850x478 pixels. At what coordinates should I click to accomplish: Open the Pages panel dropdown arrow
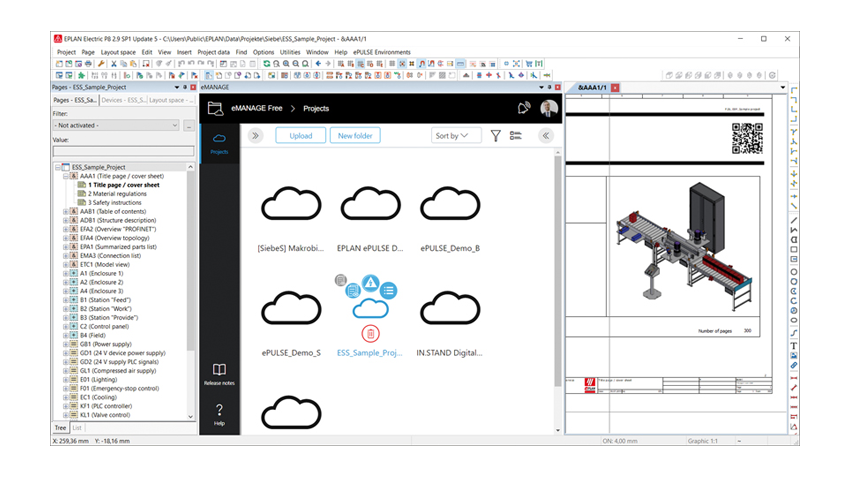[x=177, y=87]
